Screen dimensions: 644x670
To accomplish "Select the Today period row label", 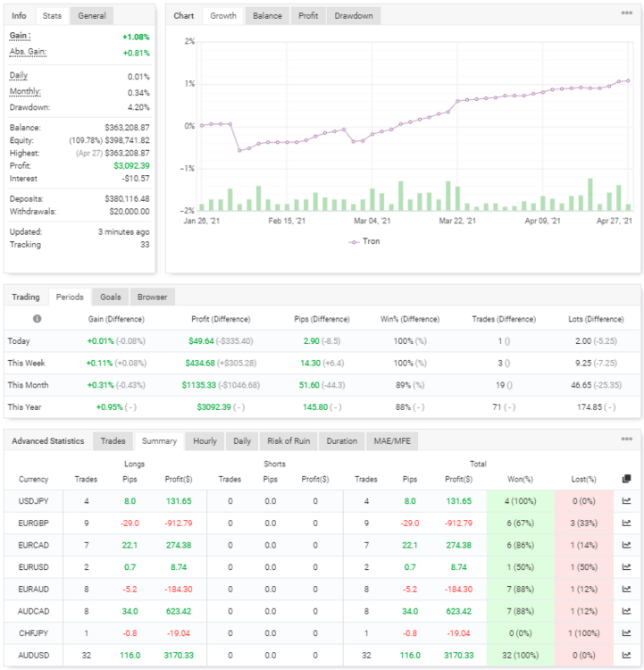I will point(19,341).
